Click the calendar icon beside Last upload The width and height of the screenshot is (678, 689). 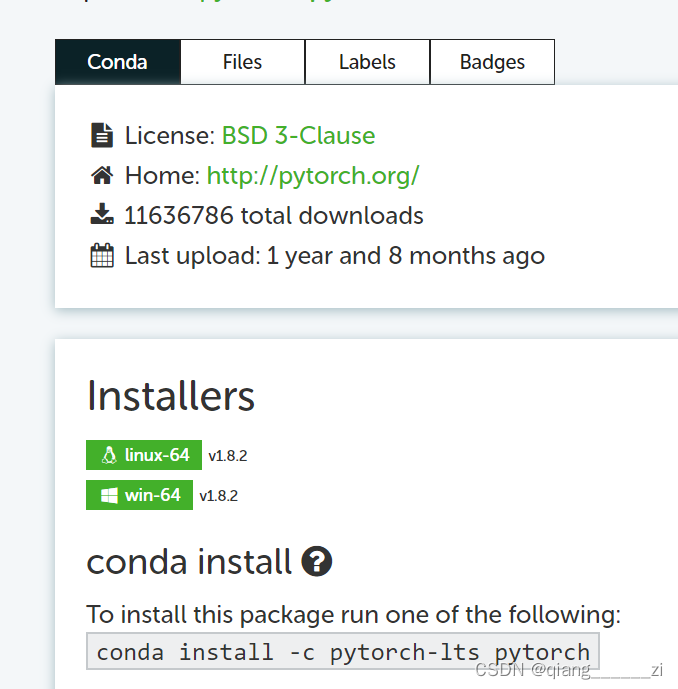click(102, 255)
